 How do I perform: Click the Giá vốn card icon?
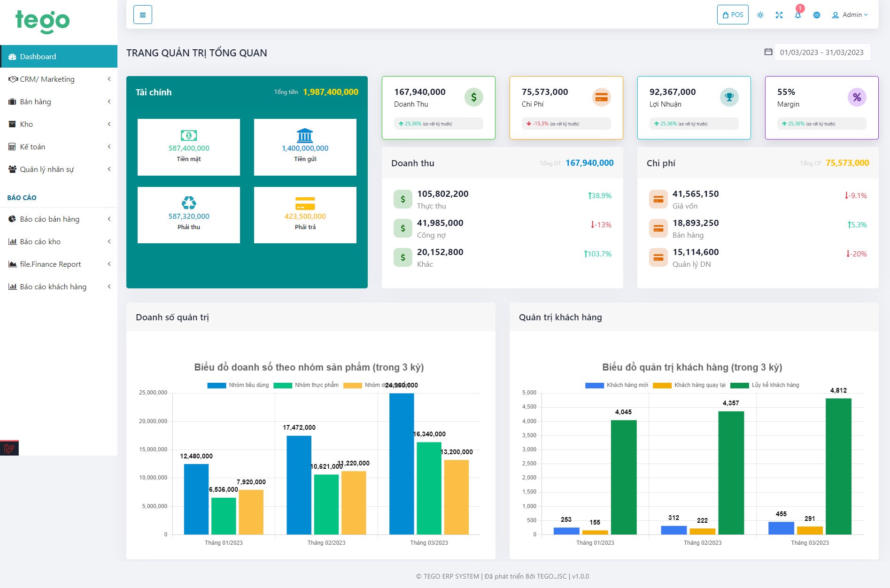click(x=658, y=199)
